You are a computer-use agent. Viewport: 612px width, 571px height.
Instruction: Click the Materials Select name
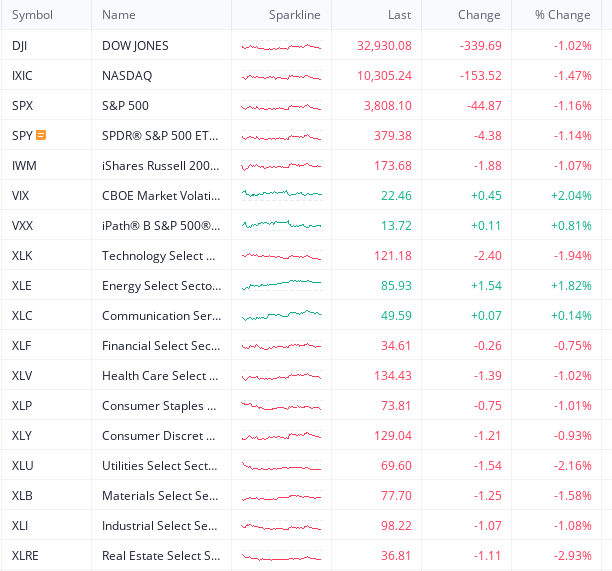pyautogui.click(x=160, y=496)
